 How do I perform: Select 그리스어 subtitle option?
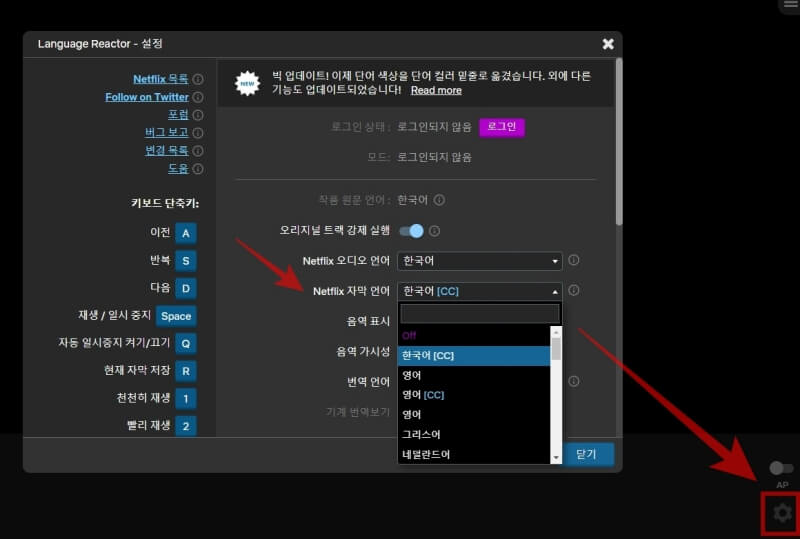(473, 434)
